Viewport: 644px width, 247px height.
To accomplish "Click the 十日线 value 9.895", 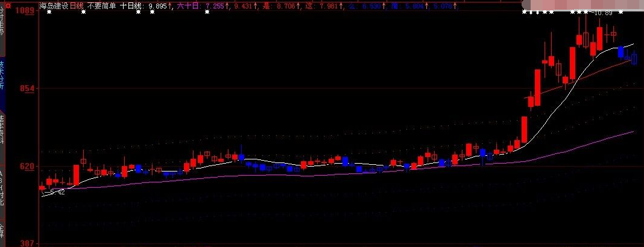I will [x=158, y=6].
